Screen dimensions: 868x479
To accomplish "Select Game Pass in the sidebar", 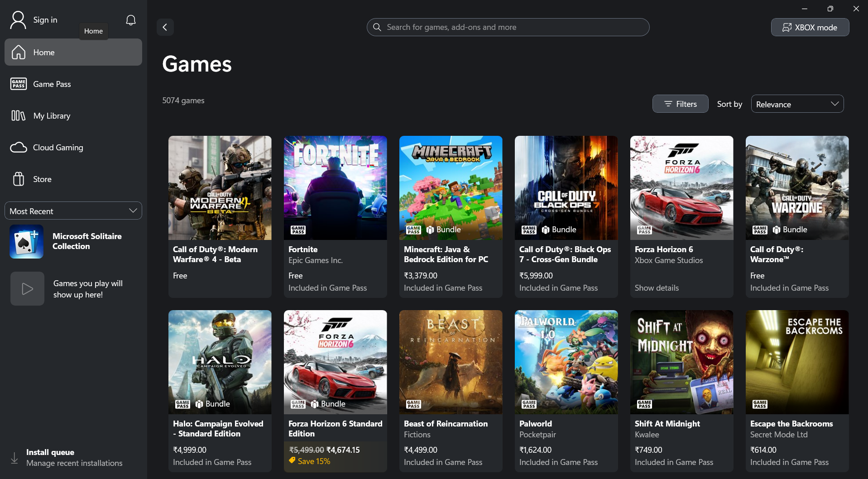I will pyautogui.click(x=73, y=84).
